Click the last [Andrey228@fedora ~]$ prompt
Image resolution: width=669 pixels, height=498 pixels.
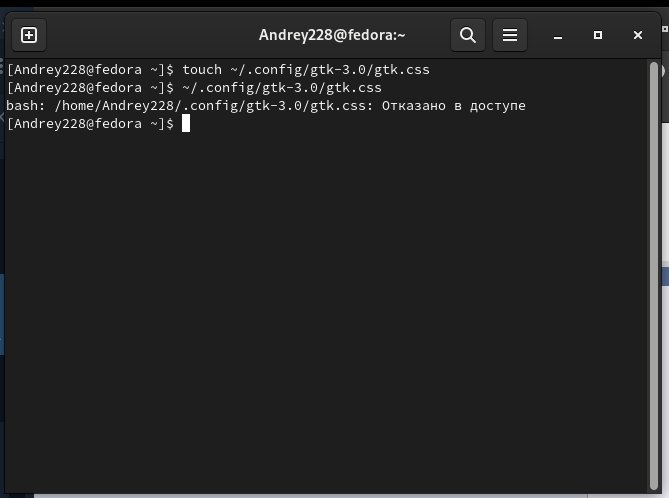90,123
